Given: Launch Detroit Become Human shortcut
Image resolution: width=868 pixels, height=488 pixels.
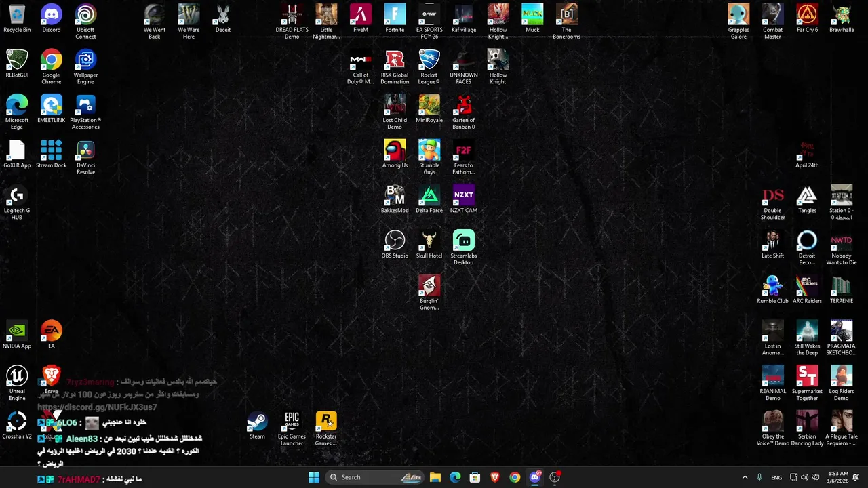Looking at the screenshot, I should click(x=807, y=248).
